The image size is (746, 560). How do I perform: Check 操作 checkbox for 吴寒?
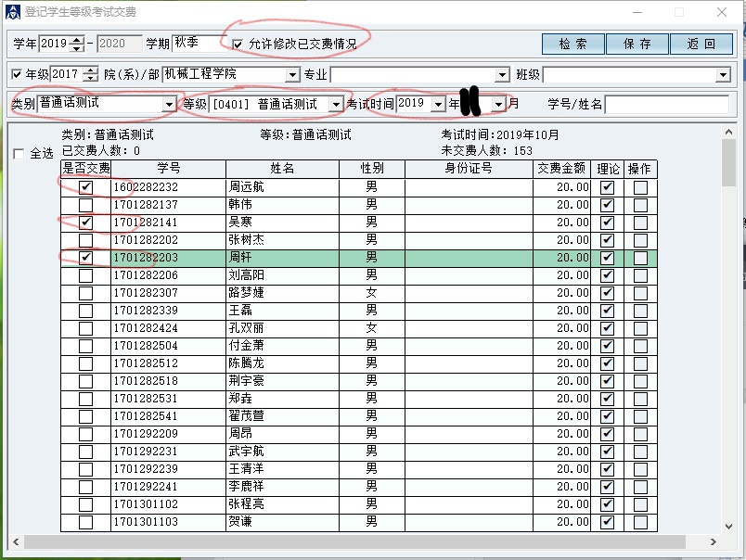[639, 223]
